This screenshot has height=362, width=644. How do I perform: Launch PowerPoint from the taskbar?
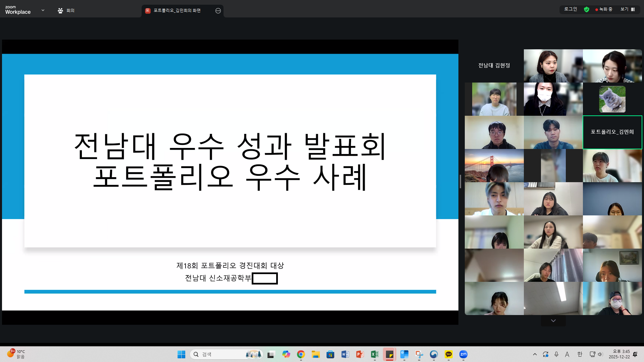pos(359,355)
